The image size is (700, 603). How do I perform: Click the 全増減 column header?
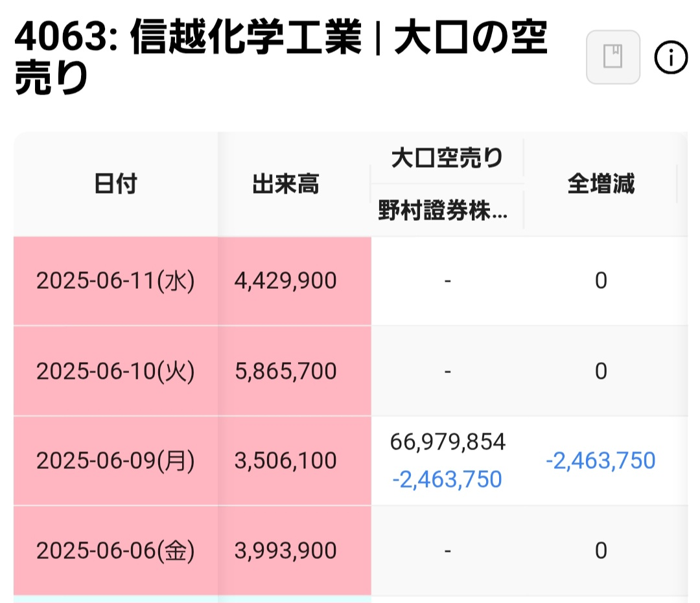[601, 184]
